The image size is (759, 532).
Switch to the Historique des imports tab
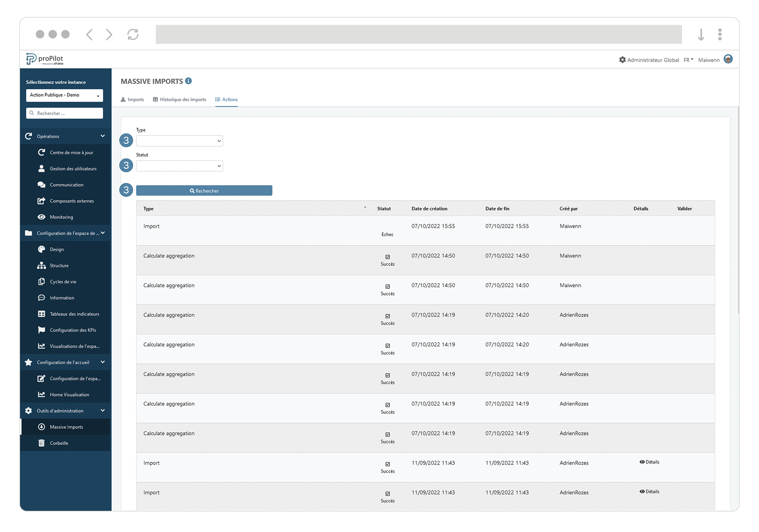pos(180,99)
